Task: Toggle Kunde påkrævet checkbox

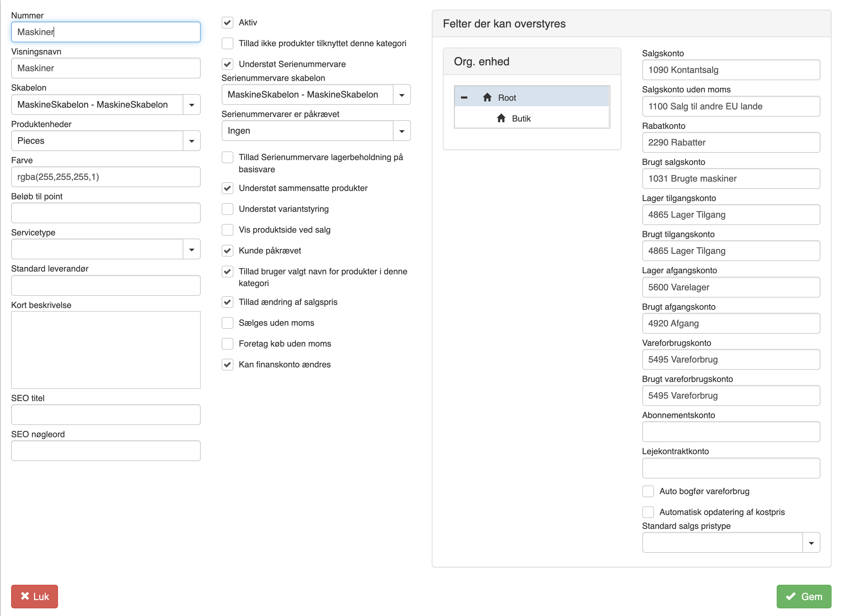Action: click(x=228, y=251)
